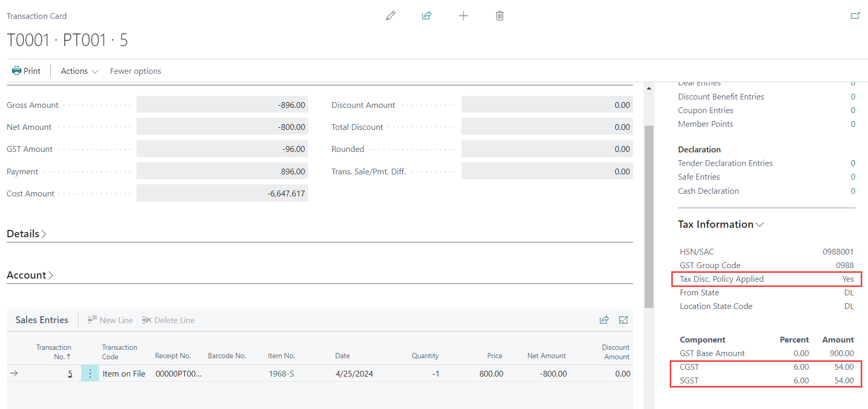Open the card in a new window
Image resolution: width=868 pixels, height=409 pixels.
click(855, 16)
